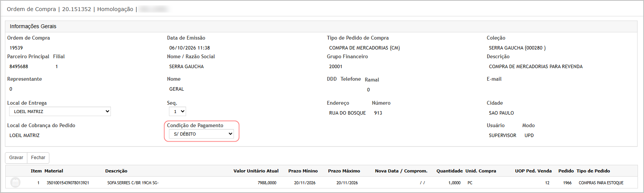
Task: Click the material code 35010015439078013921
Action: 68,183
